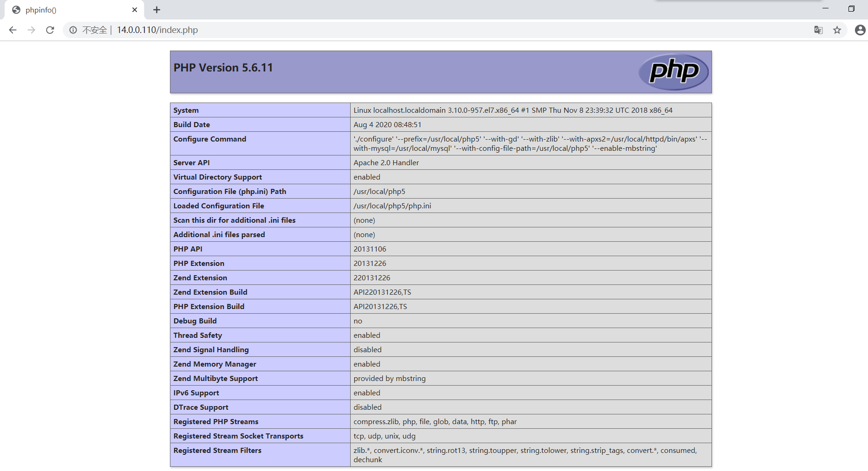Restore down the browser window
Viewport: 868px width, 471px height.
pyautogui.click(x=851, y=8)
